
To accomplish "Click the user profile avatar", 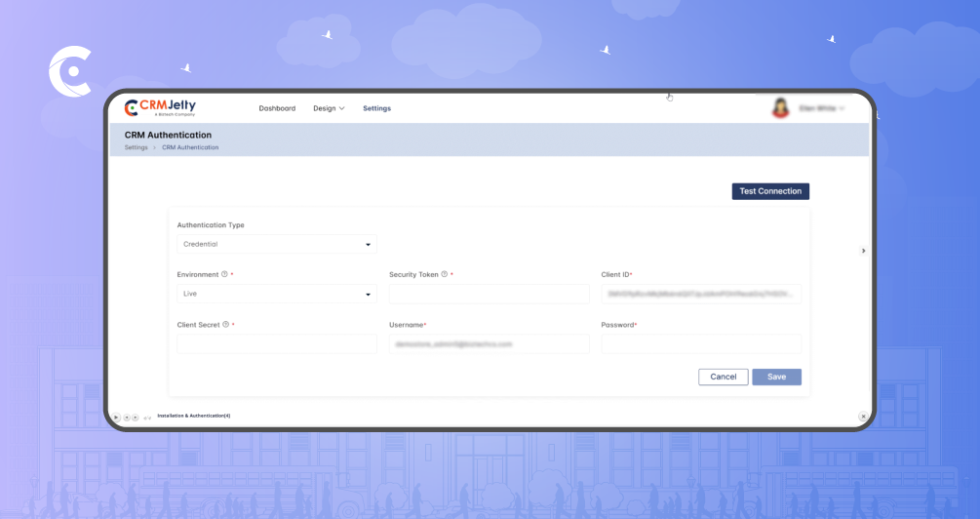I will coord(780,108).
